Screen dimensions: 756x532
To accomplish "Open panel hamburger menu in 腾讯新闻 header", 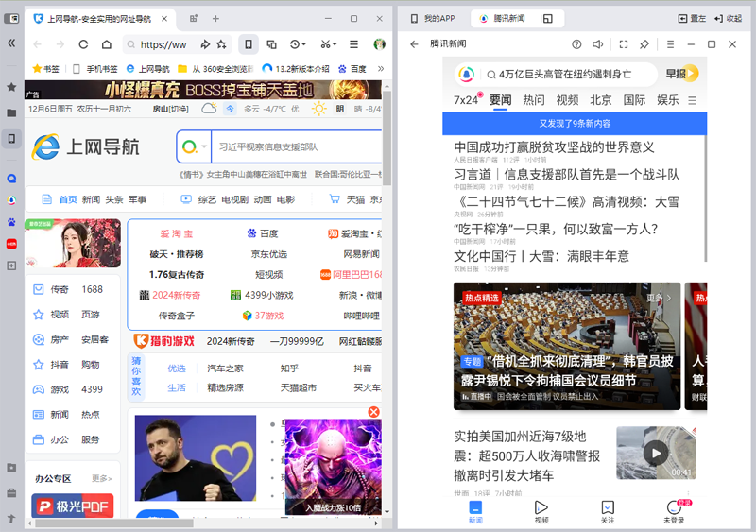I will tap(670, 44).
